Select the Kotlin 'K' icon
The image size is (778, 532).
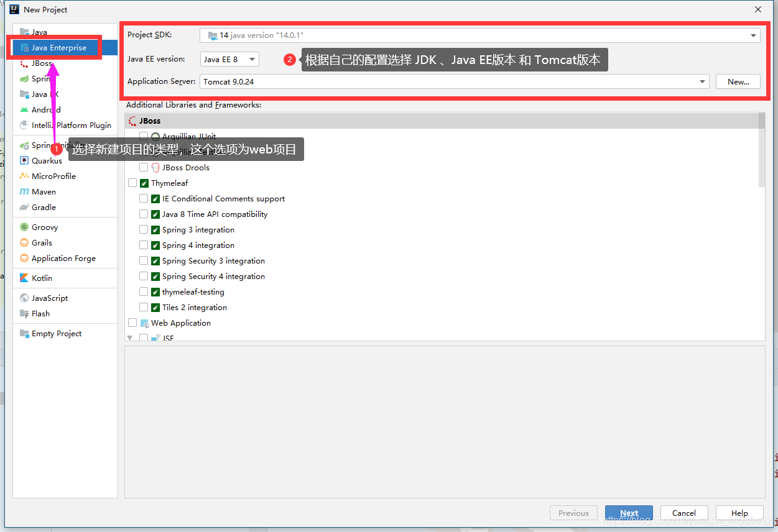point(24,278)
